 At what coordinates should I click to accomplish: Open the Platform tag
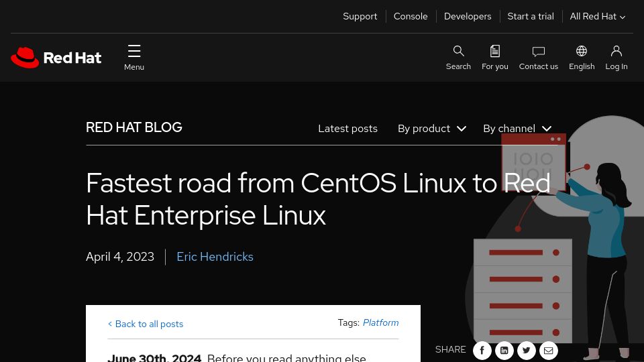[x=381, y=322]
